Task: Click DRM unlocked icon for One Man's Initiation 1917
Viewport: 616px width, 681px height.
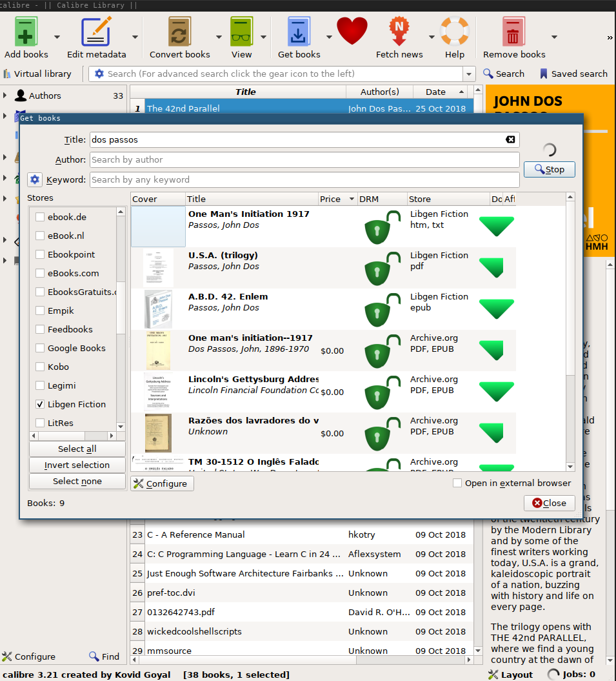Action: (382, 227)
